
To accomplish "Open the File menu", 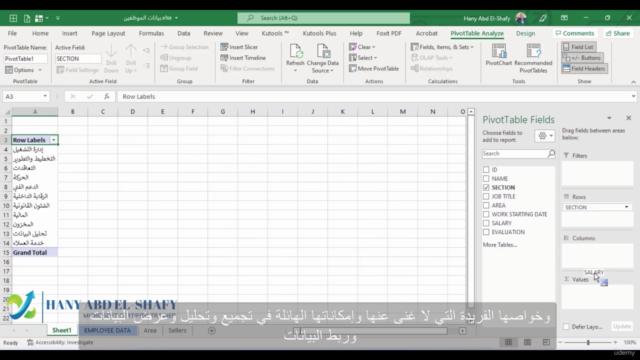I will coord(12,33).
